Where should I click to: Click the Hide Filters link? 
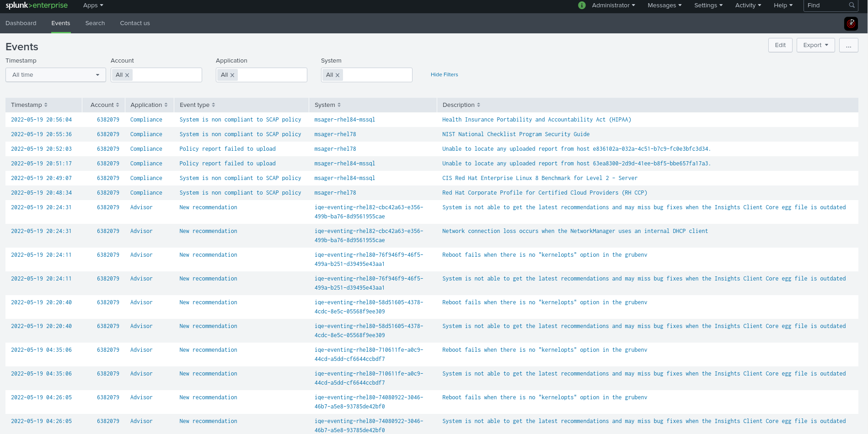(444, 74)
